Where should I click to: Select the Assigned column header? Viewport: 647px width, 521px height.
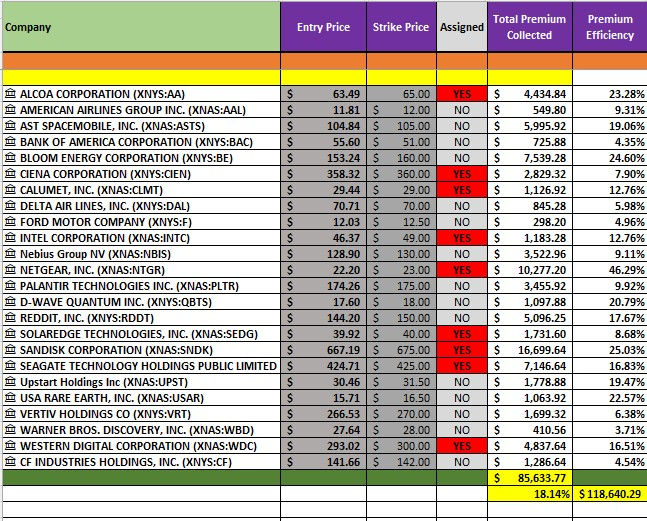click(x=462, y=27)
